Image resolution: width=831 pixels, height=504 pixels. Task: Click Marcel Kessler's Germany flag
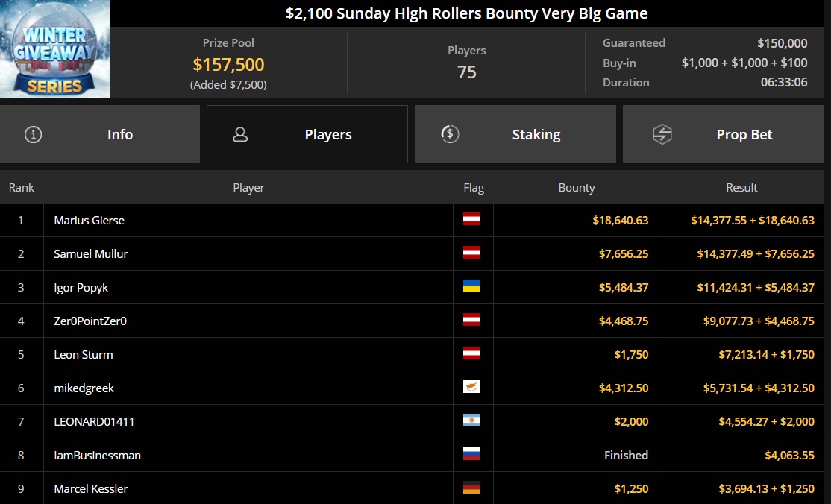[x=471, y=488]
